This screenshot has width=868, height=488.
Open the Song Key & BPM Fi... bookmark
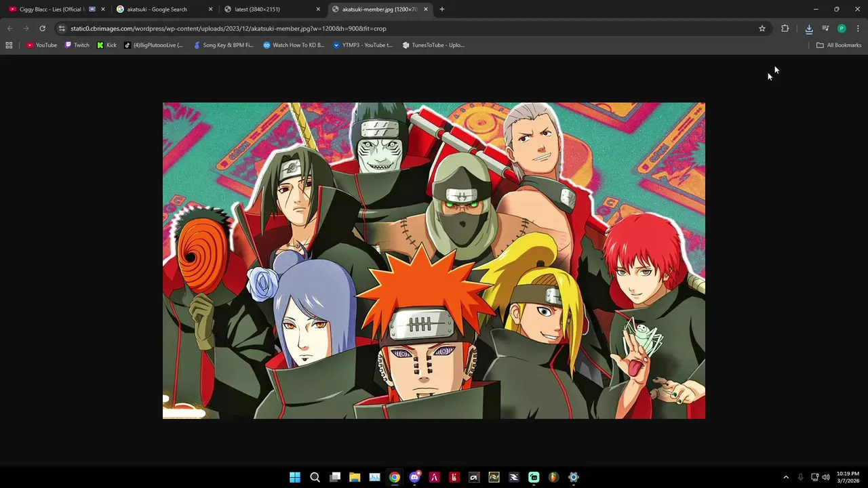pyautogui.click(x=224, y=45)
